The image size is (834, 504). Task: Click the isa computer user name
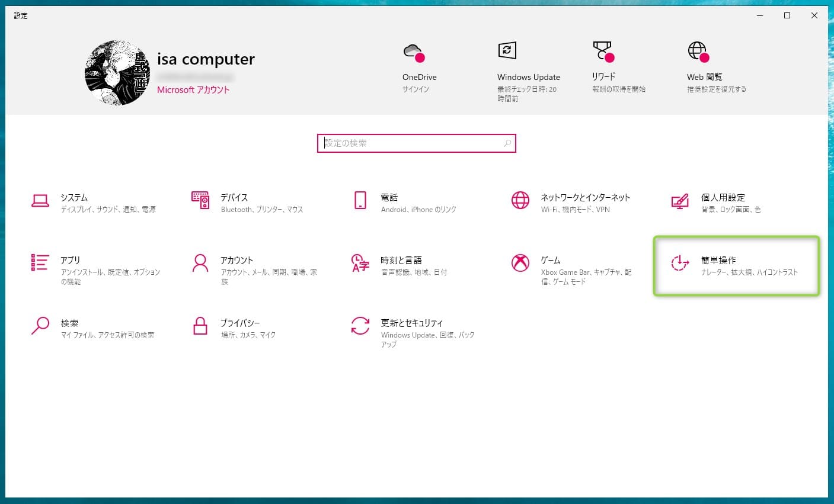[206, 59]
